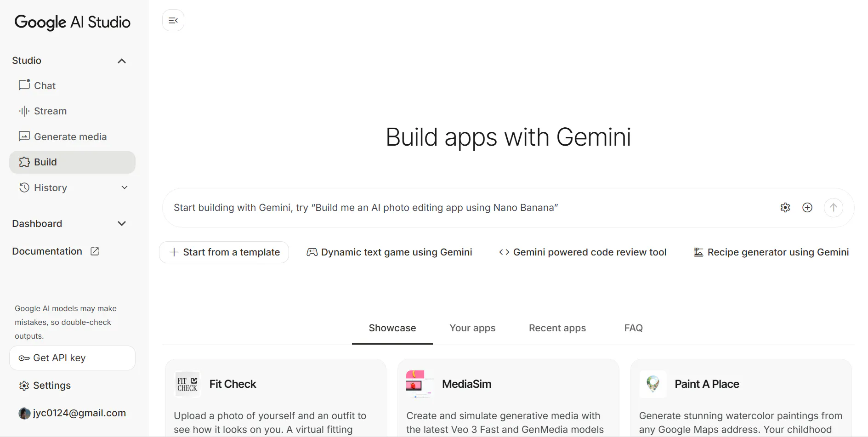Click Start from a template button

(224, 252)
